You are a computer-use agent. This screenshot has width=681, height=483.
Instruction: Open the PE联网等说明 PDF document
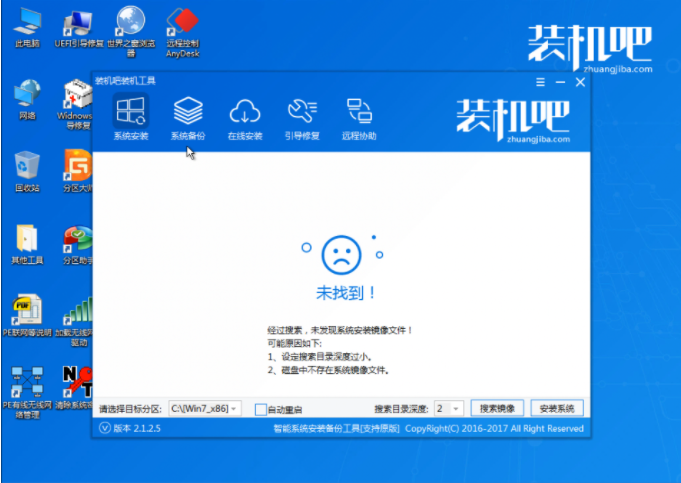27,312
